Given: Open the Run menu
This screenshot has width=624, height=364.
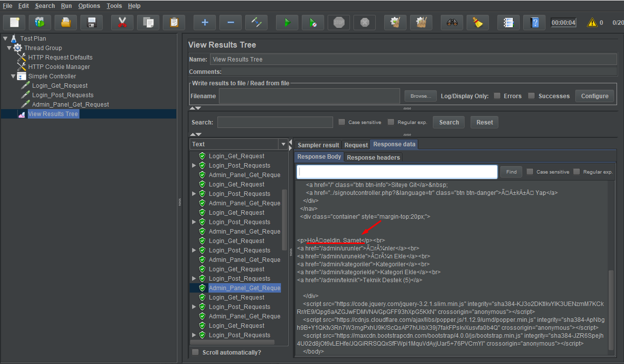Looking at the screenshot, I should click(x=67, y=6).
